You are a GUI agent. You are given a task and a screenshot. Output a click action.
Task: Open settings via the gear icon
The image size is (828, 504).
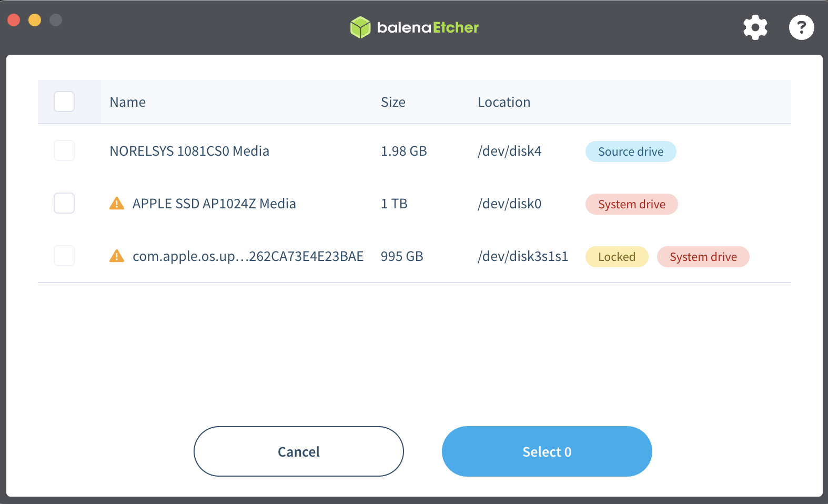click(755, 27)
